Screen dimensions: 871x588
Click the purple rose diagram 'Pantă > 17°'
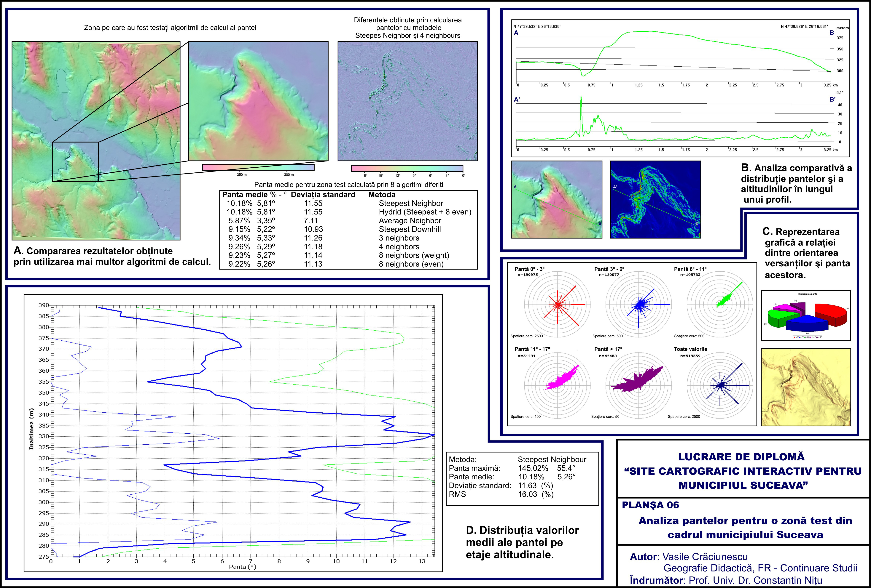pyautogui.click(x=639, y=385)
